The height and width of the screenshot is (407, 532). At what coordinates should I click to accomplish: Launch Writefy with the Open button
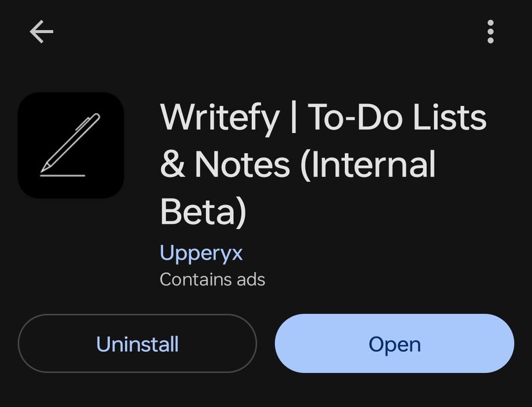pos(394,344)
